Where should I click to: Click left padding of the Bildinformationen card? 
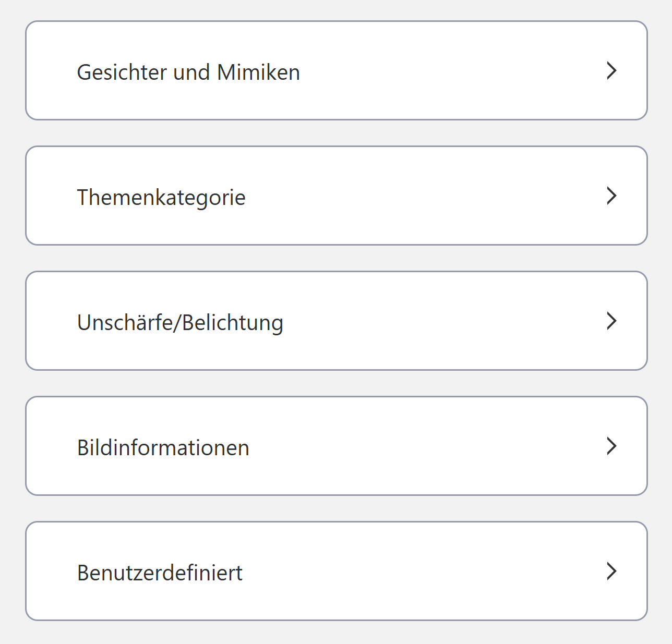click(51, 446)
